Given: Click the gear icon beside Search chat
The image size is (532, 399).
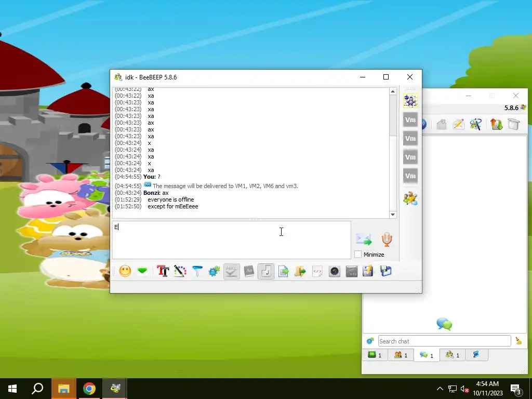Looking at the screenshot, I should [370, 341].
